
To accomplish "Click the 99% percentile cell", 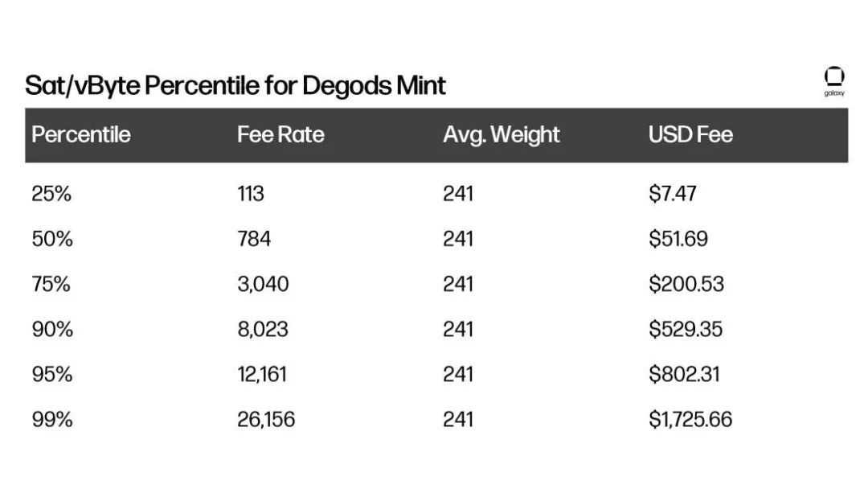I will [52, 420].
